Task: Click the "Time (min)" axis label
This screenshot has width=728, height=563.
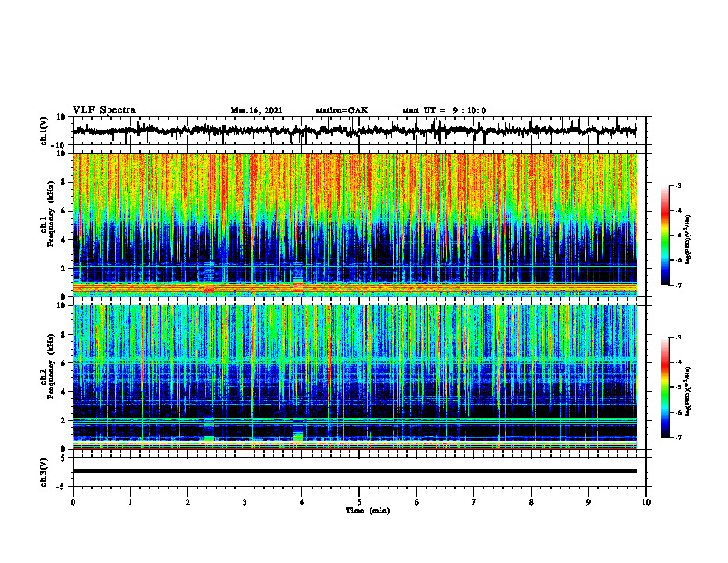Action: (368, 511)
